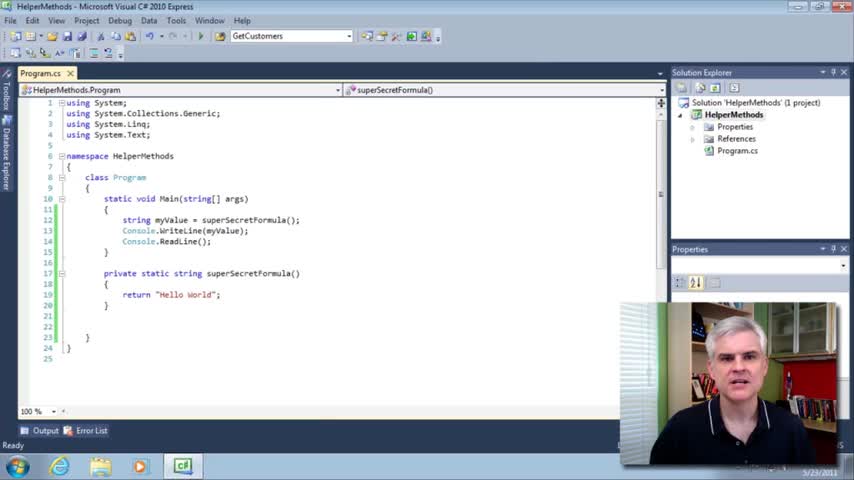Open the Properties panel object dropdown
This screenshot has height=480, width=854.
843,266
